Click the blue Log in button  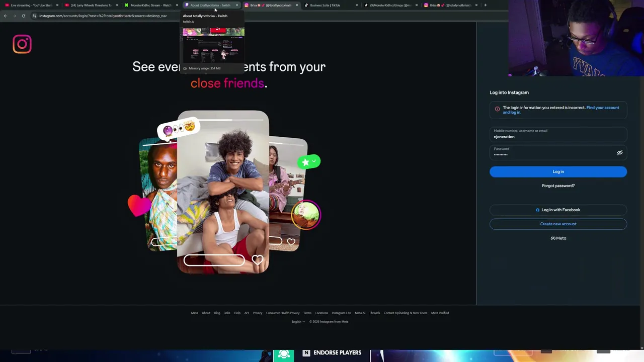(558, 171)
